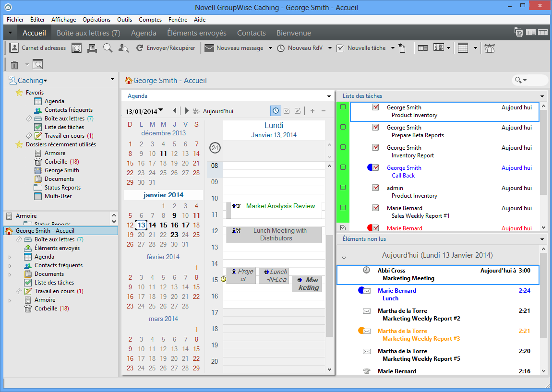Viewport: 552px width, 392px height.
Task: Click the calendar view grid icon in toolbar
Action: pyautogui.click(x=463, y=48)
